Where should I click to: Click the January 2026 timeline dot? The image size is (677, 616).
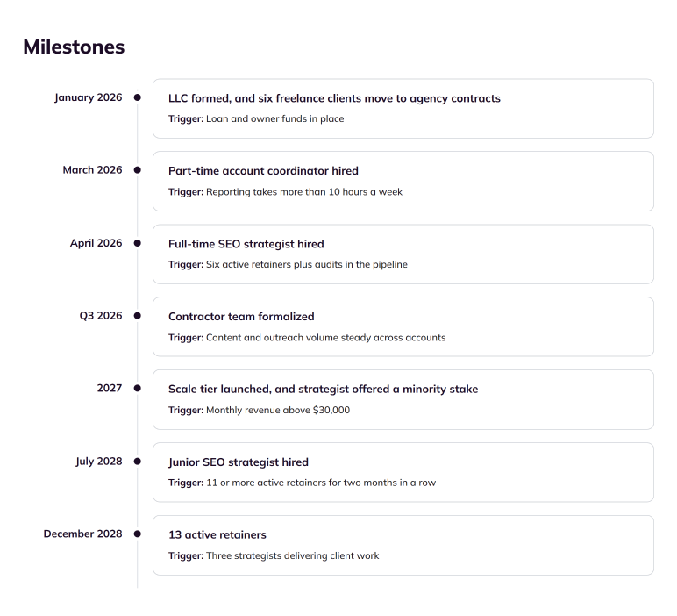(138, 97)
